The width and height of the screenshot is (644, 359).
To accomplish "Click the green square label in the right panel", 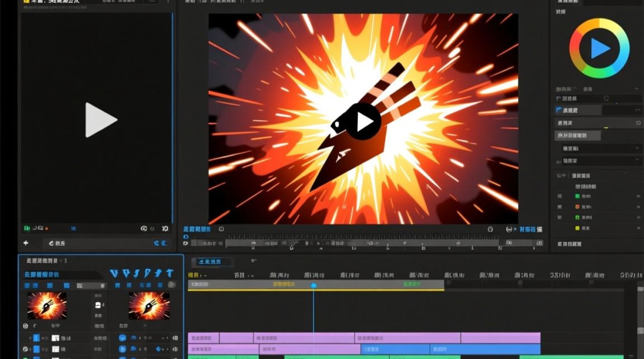I will pyautogui.click(x=577, y=196).
